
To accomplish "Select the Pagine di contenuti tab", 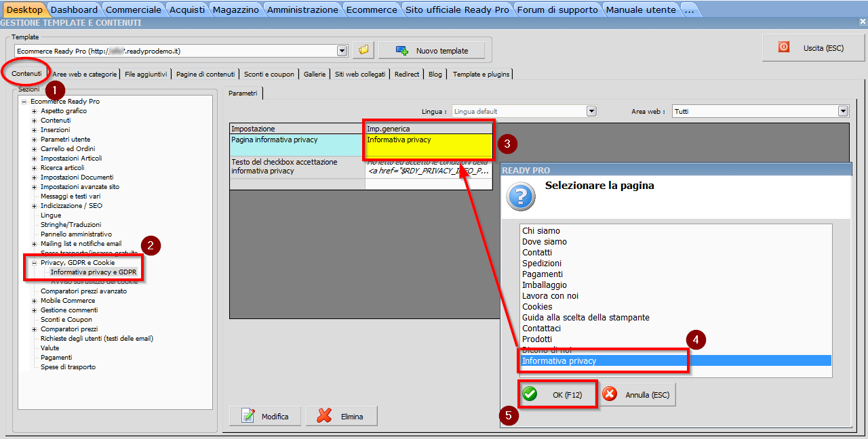I will pos(205,75).
